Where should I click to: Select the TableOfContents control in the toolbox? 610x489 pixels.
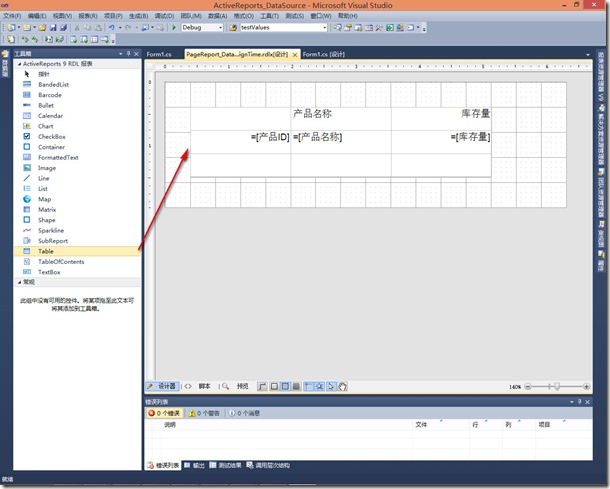pyautogui.click(x=77, y=262)
